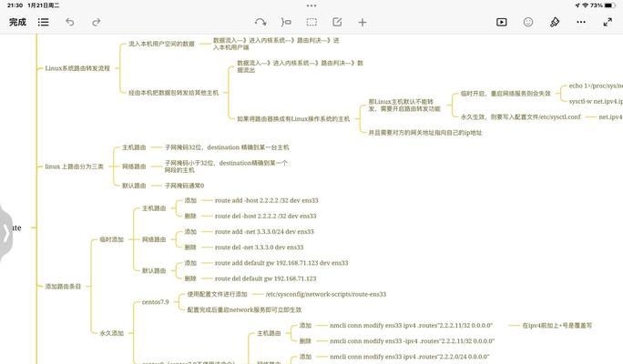Viewport: 623px width, 364px height.
Task: Select 子网掩码小于32位 destination description node
Action: coord(226,167)
